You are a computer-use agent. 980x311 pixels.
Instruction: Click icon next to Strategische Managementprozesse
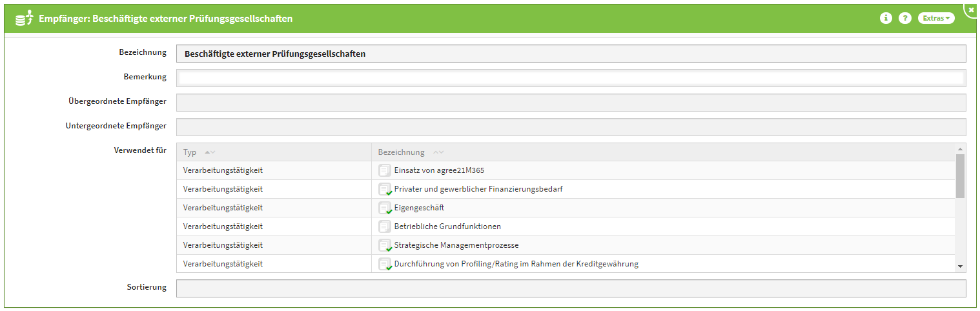pyautogui.click(x=385, y=246)
